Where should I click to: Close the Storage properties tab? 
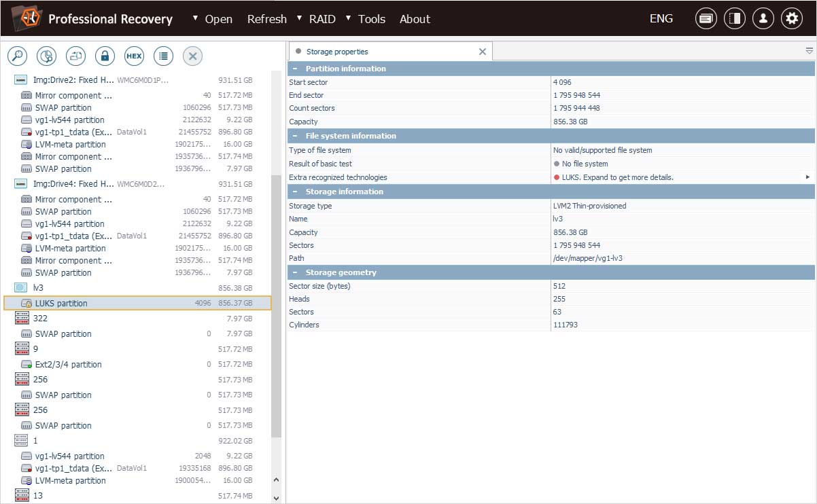[483, 52]
